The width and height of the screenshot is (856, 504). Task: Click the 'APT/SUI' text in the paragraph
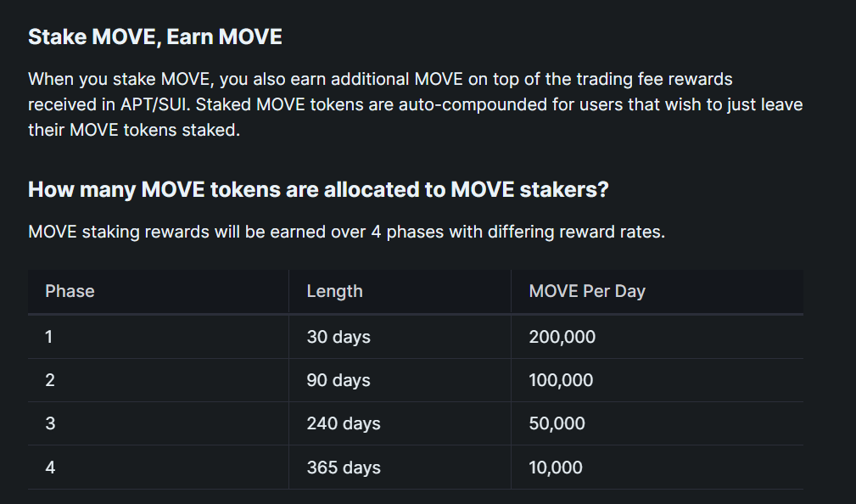(155, 104)
